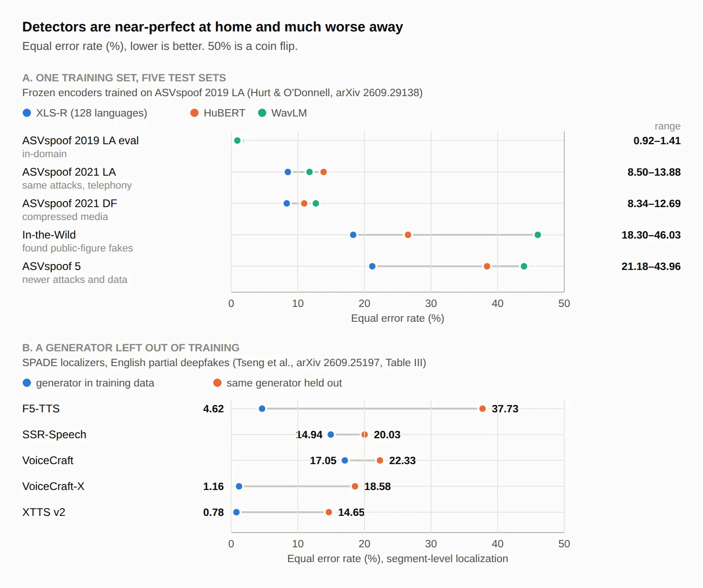Image resolution: width=703 pixels, height=588 pixels.
Task: Click the 'A. ONE TRAINING SET, FIVE TEST SETS' heading
Action: click(124, 78)
